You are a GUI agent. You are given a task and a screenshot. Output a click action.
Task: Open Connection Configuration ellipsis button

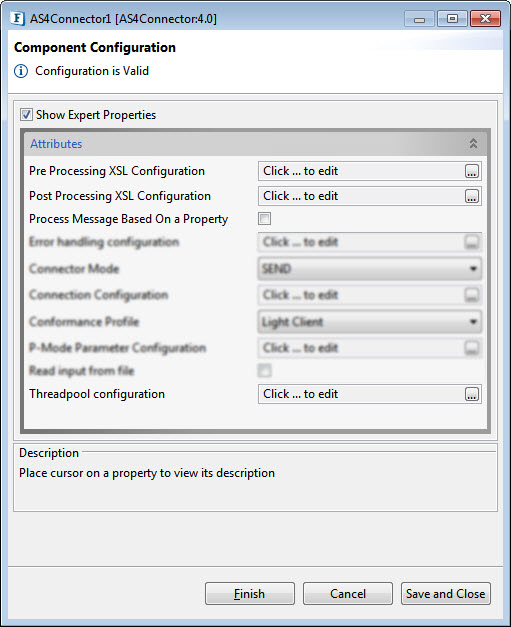472,295
